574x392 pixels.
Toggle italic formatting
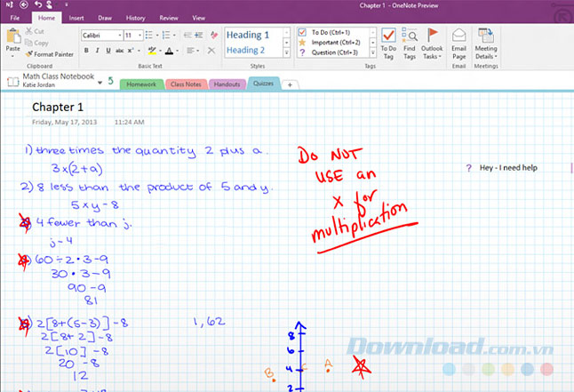tap(97, 51)
